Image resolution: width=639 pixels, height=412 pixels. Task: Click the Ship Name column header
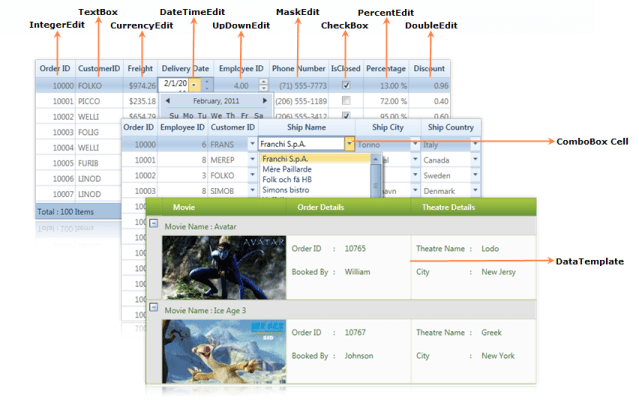click(x=306, y=127)
